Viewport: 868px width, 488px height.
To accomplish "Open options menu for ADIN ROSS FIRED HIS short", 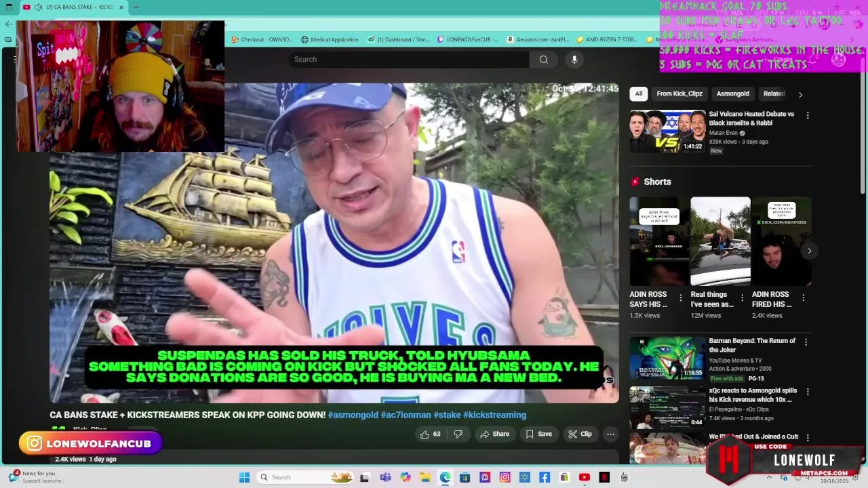I will (x=803, y=298).
